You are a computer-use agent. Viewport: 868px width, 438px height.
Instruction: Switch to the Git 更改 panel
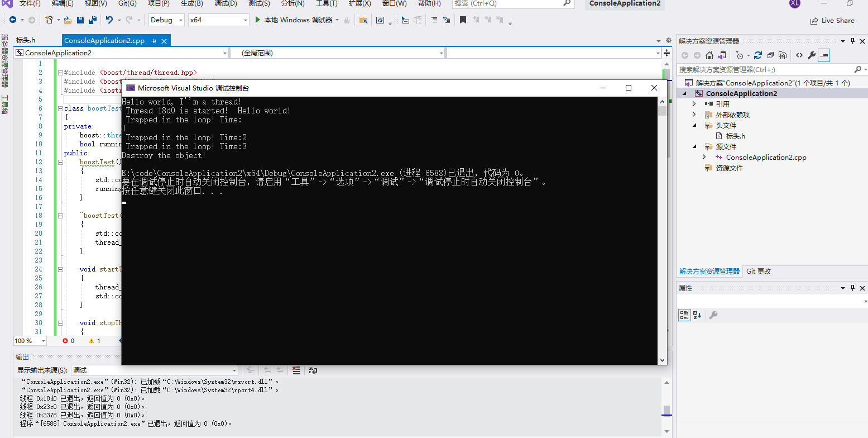coord(760,271)
